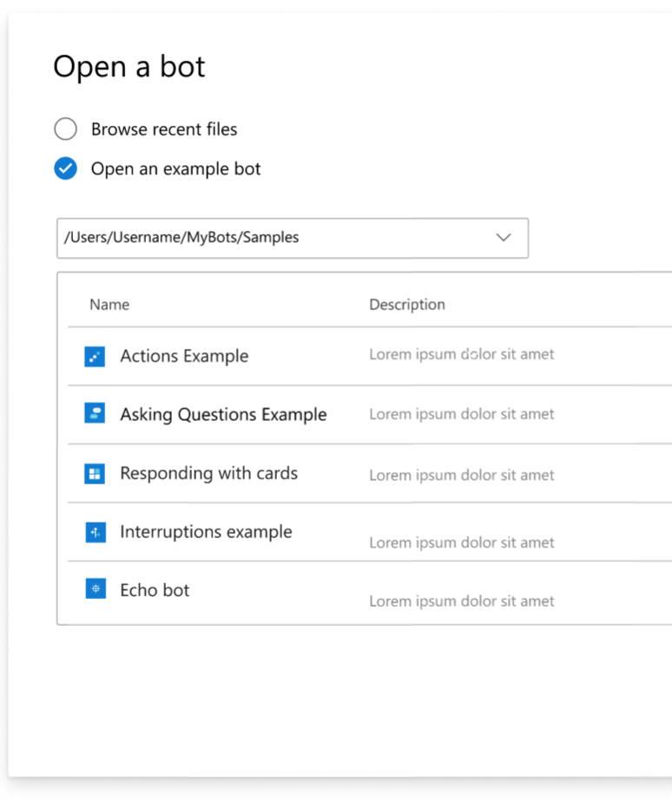Click the Browse recent files label
The width and height of the screenshot is (672, 802).
click(x=164, y=129)
